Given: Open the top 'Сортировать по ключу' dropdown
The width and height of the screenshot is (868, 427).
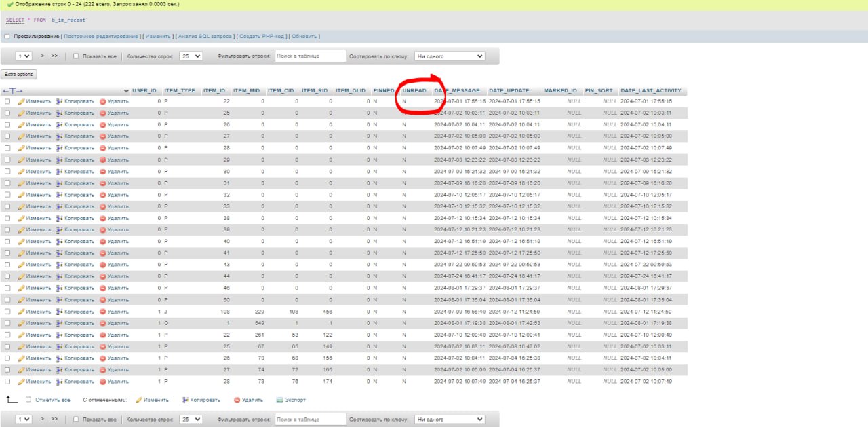Looking at the screenshot, I should coord(449,56).
